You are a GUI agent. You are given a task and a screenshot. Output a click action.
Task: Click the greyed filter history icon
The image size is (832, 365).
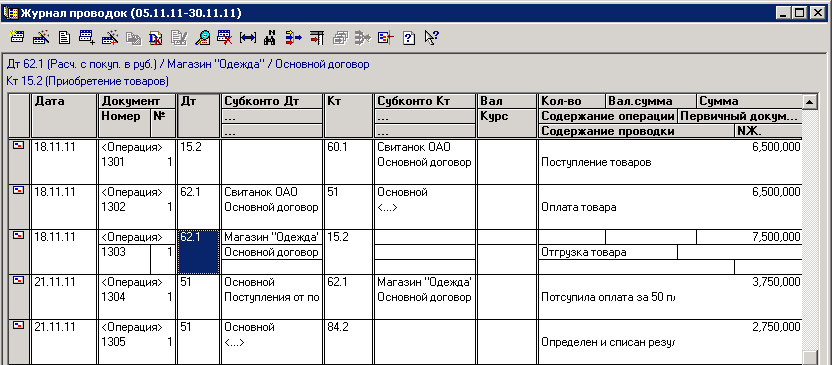(x=340, y=38)
